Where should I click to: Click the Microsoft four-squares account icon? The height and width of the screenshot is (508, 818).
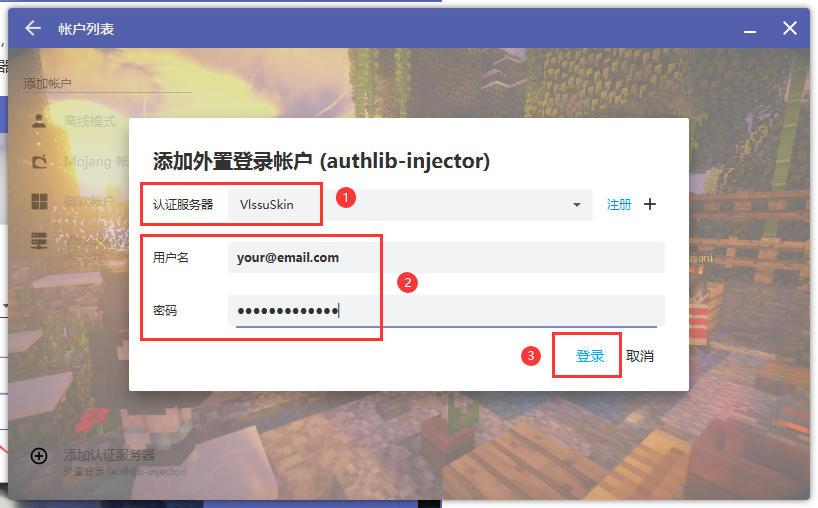39,201
